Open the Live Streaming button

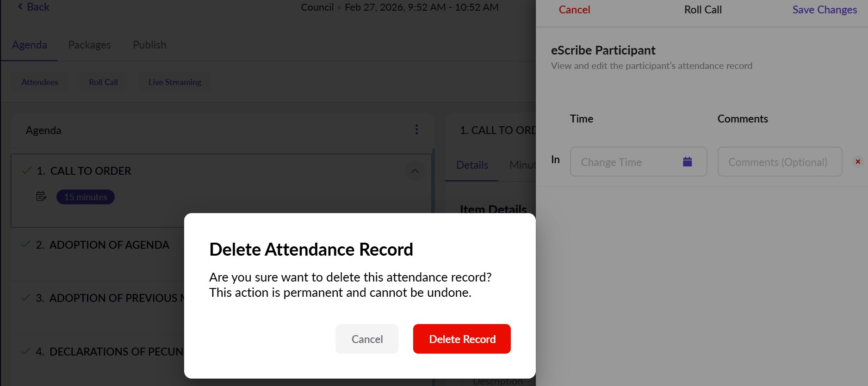coord(174,82)
